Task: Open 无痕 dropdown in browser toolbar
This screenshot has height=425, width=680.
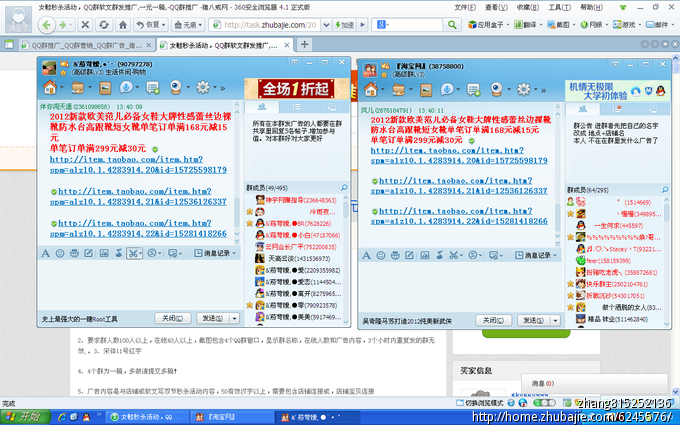Action: pos(188,25)
